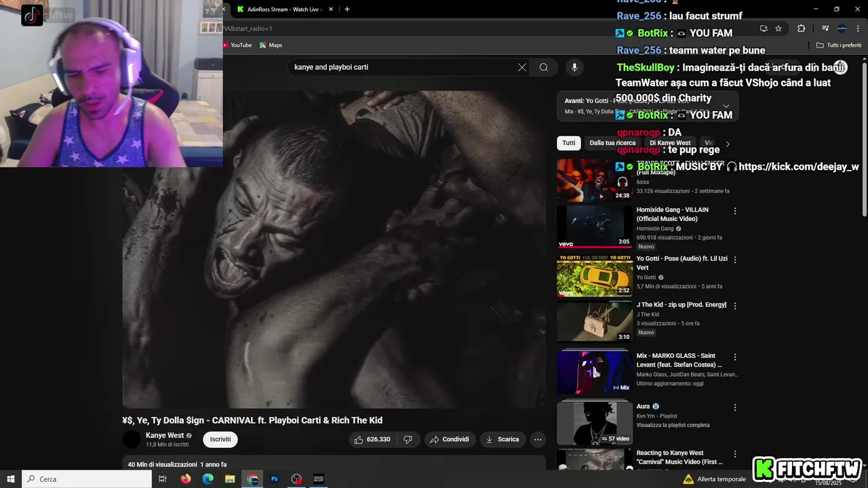Open Chrome's three-dot menu
This screenshot has width=868, height=488.
point(858,28)
